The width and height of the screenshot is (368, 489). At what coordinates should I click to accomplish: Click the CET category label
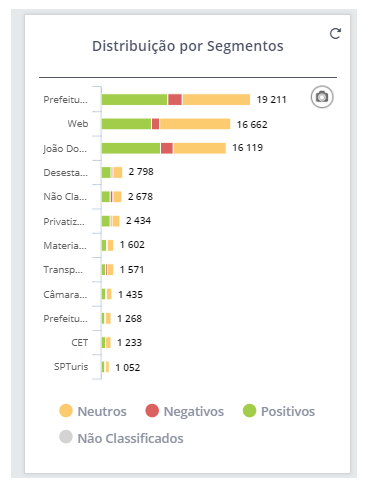point(80,343)
